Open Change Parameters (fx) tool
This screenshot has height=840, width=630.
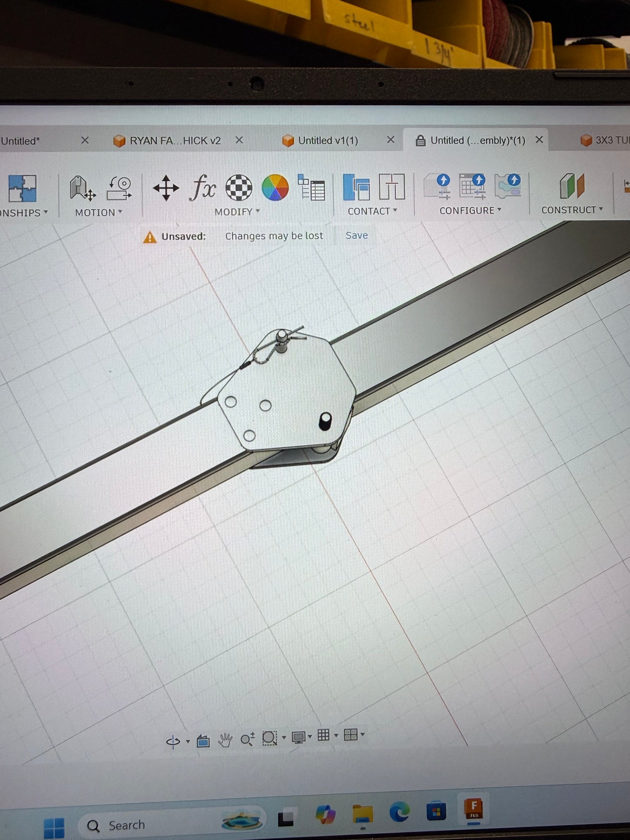(x=203, y=187)
